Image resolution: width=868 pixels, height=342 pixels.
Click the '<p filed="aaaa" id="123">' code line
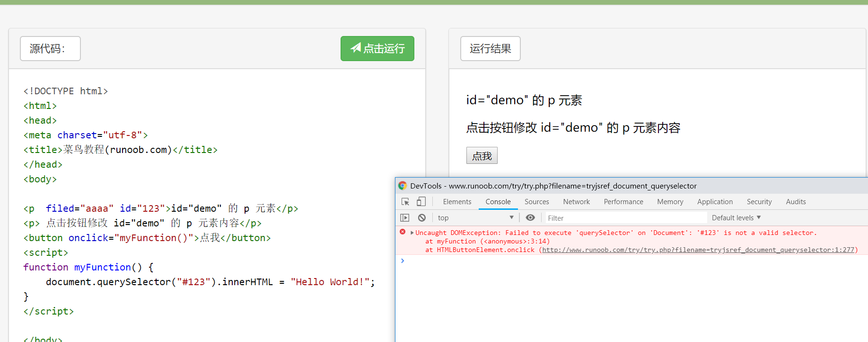161,208
